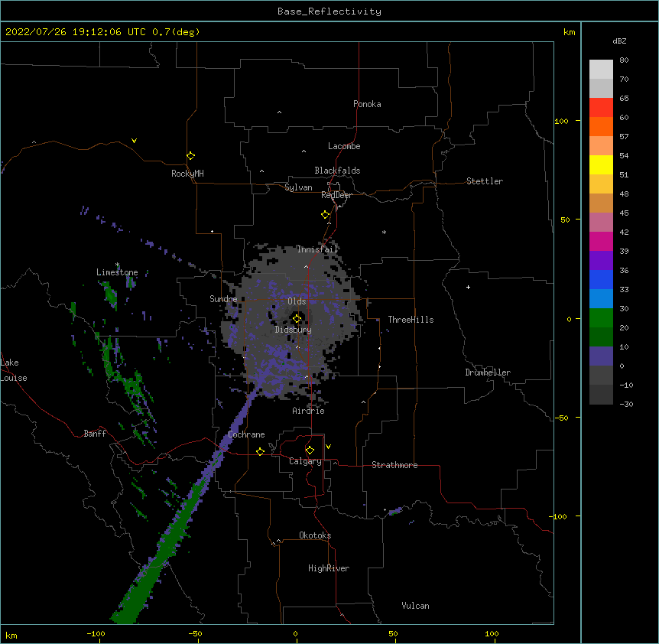Click the white caret marker west of Lacombe

coord(304,151)
